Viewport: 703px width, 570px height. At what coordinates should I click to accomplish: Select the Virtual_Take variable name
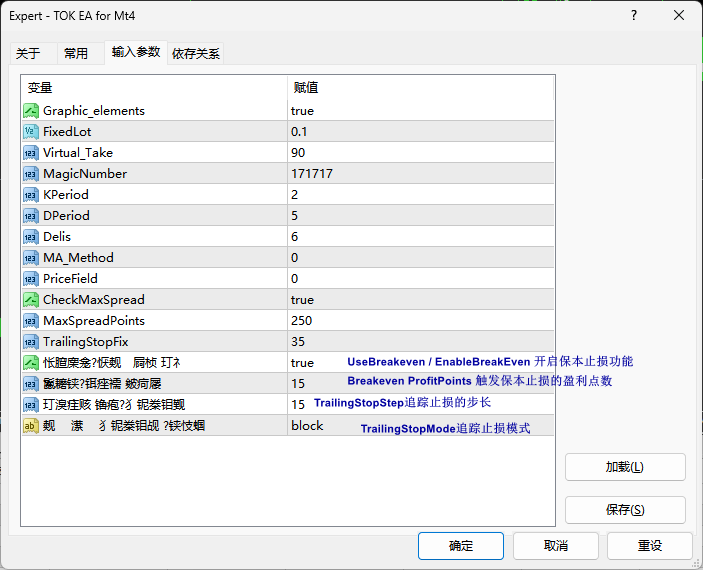coord(78,153)
